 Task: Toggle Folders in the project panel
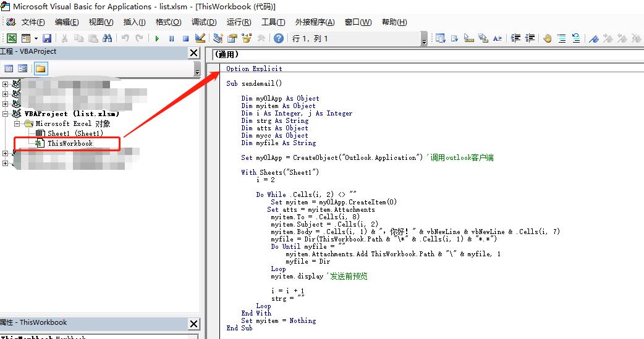[40, 69]
